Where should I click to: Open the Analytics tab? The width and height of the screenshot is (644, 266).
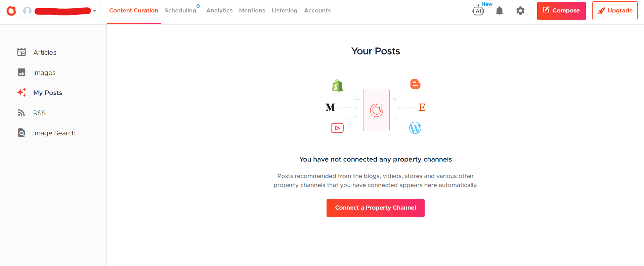[219, 11]
